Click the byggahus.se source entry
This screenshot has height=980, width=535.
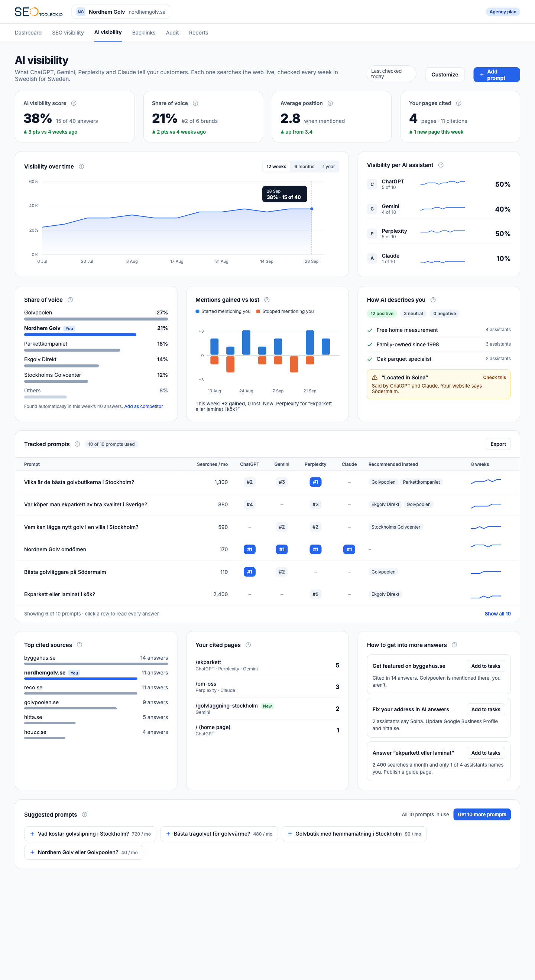pyautogui.click(x=96, y=660)
